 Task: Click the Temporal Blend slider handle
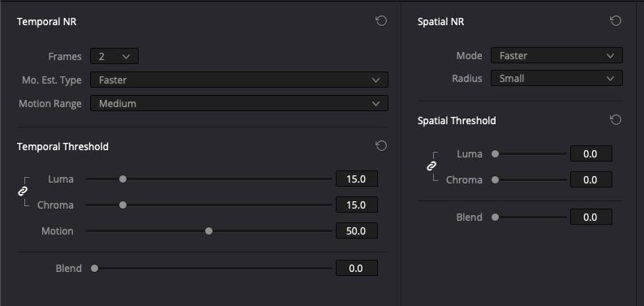pos(94,269)
